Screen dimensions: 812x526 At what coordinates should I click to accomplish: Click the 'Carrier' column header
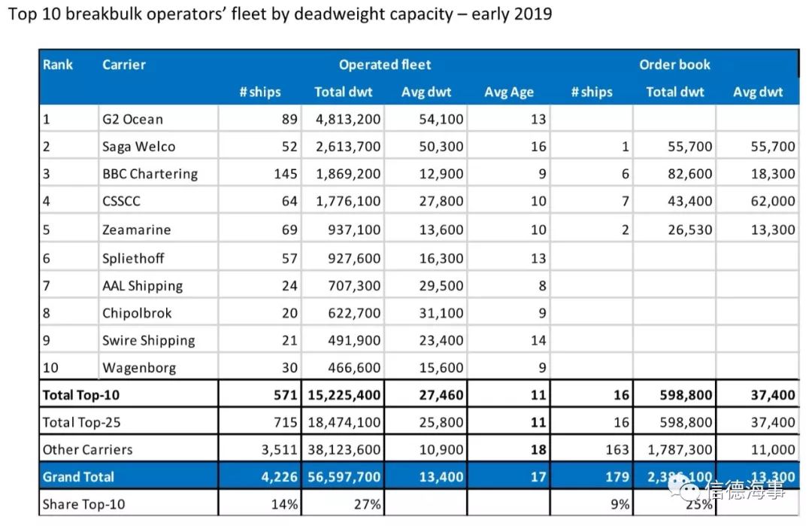pyautogui.click(x=124, y=65)
